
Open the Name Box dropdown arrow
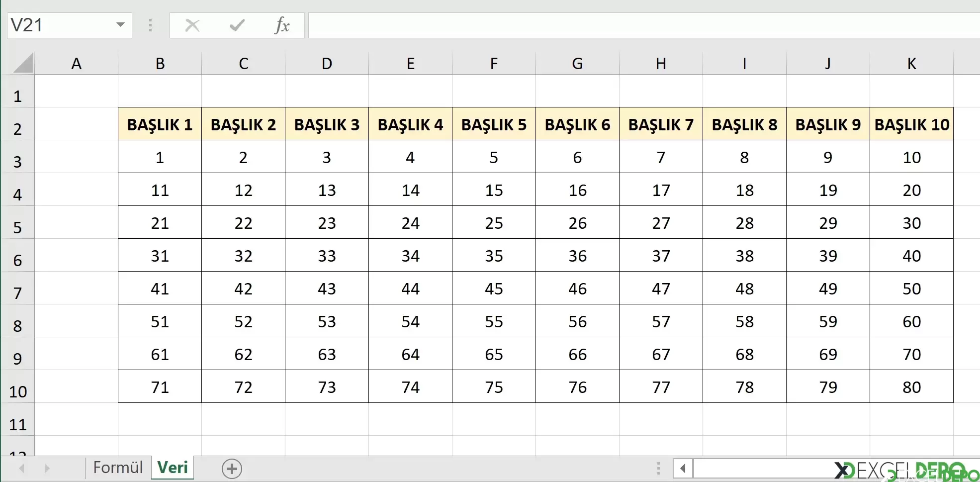click(x=120, y=25)
